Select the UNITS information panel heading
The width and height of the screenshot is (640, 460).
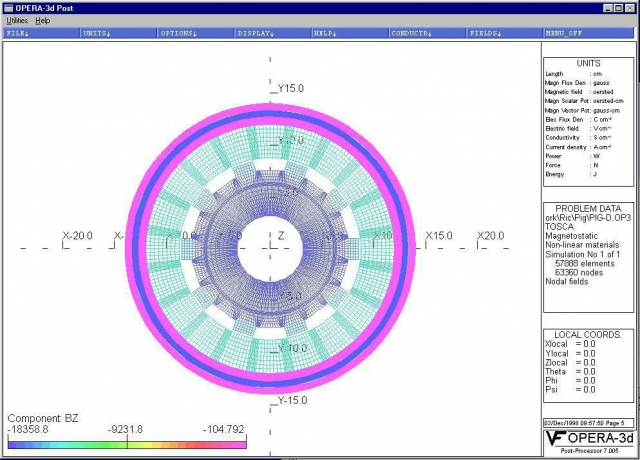click(x=589, y=62)
